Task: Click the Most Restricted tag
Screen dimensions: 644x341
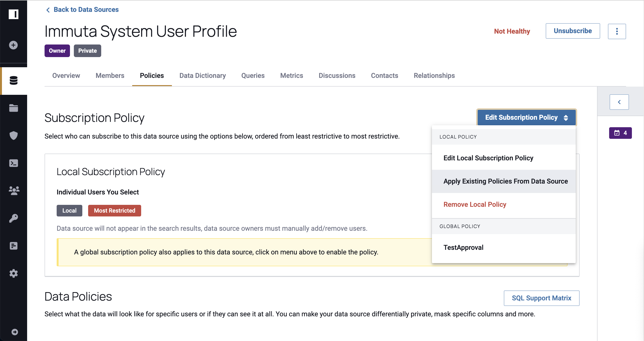Action: [115, 211]
